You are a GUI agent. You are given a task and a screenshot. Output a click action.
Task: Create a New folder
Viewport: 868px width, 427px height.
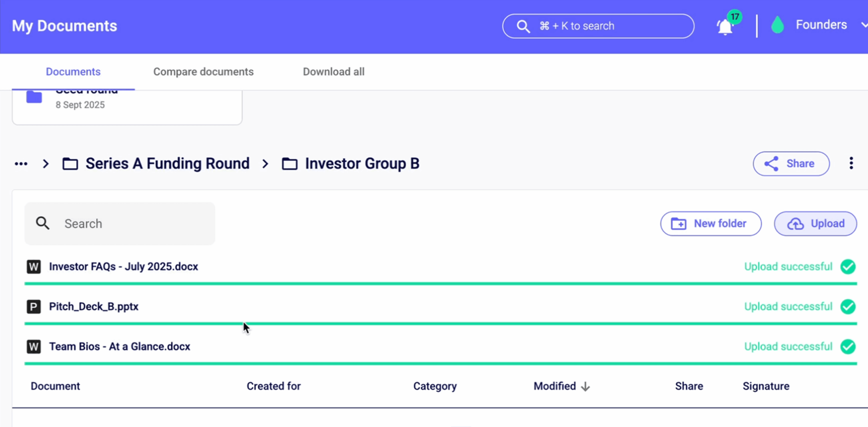pos(711,224)
